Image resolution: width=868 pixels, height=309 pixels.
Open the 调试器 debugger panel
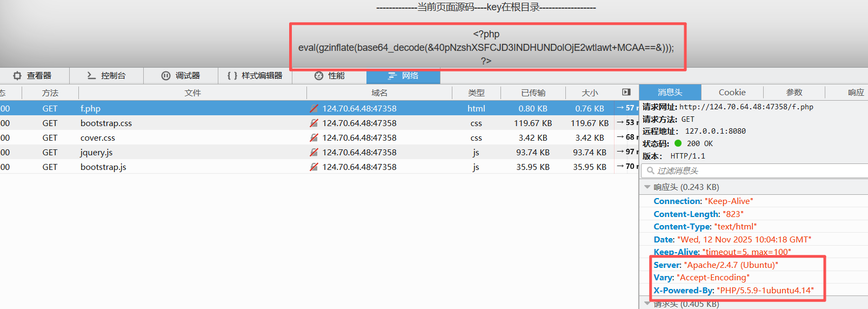[x=181, y=76]
